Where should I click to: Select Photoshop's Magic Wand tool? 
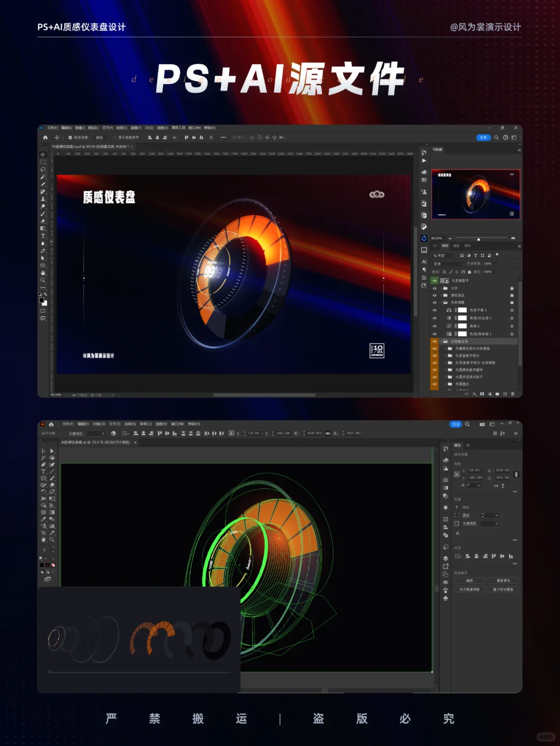click(x=43, y=177)
